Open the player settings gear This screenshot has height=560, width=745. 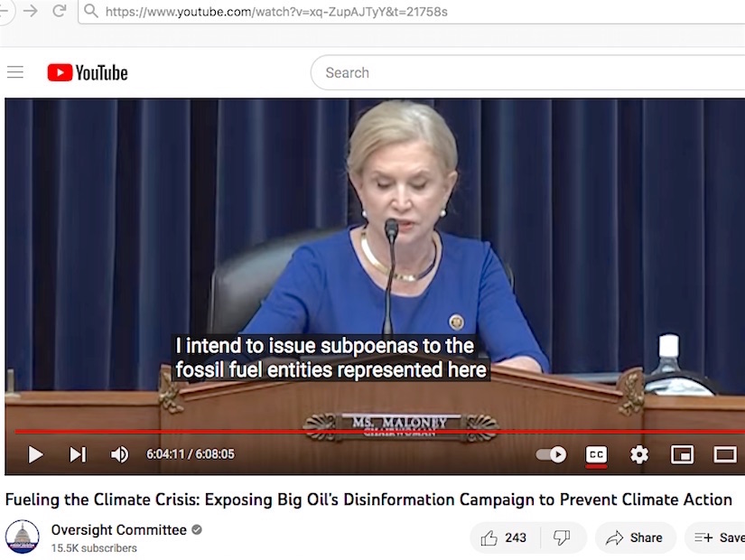click(639, 454)
